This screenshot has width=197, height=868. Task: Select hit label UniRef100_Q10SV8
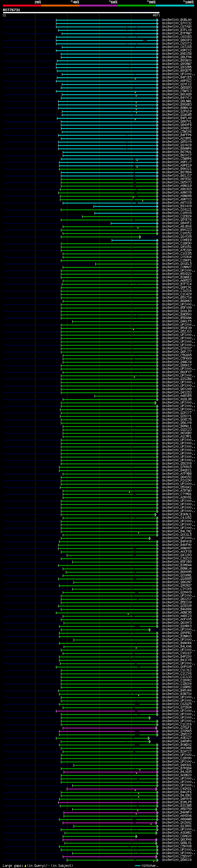point(177,236)
